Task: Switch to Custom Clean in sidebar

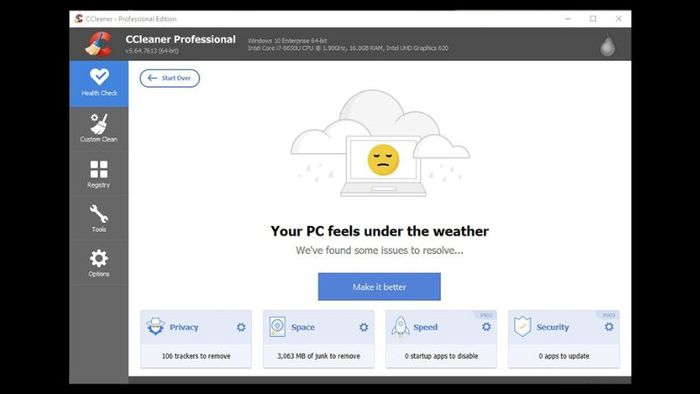Action: [x=99, y=129]
